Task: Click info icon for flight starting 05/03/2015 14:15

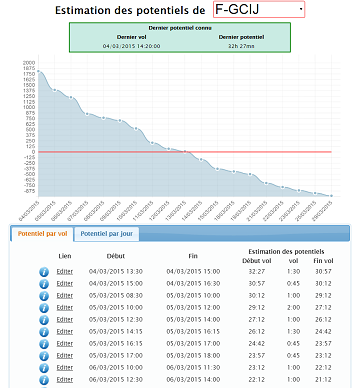Action: (44, 332)
